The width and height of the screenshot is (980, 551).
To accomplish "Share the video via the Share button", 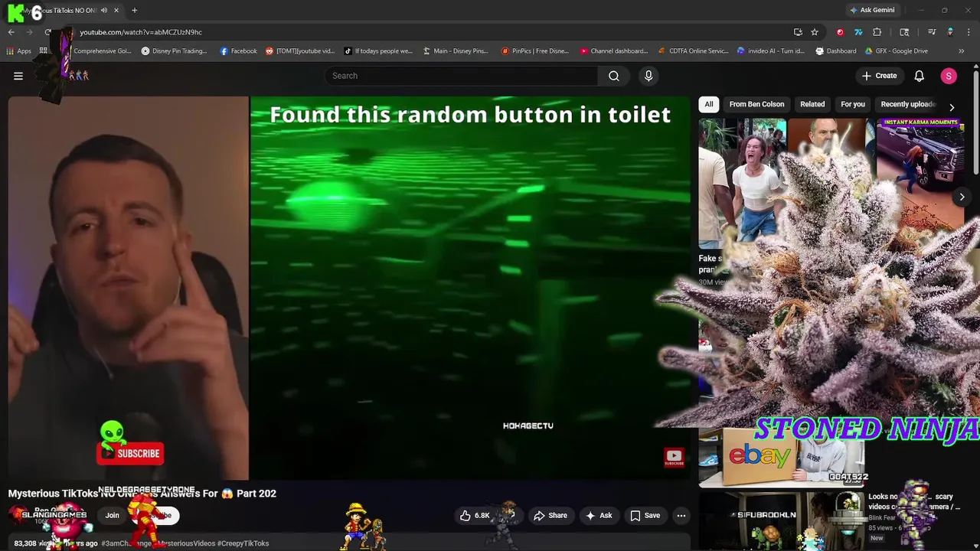I will pos(550,515).
